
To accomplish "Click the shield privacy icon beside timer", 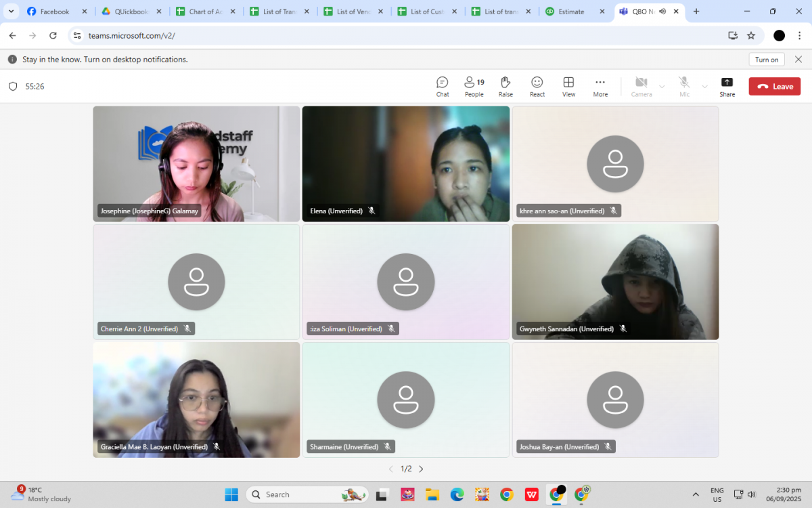I will pos(13,87).
